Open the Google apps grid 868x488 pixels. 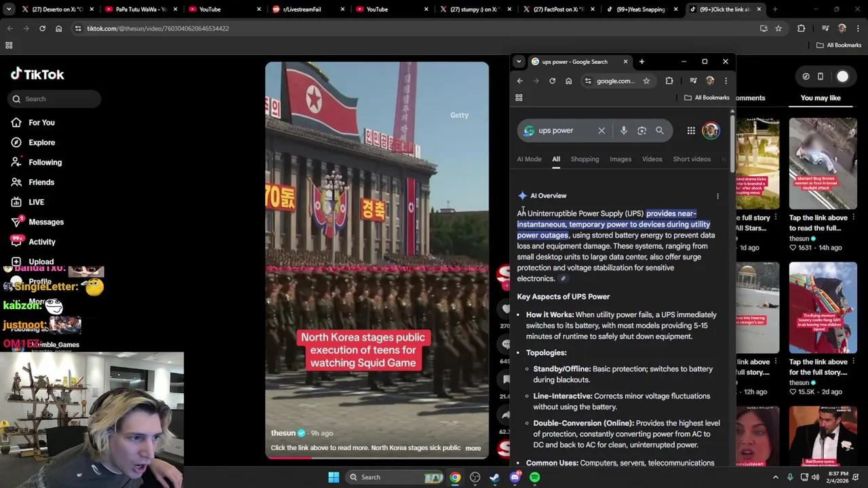(691, 131)
